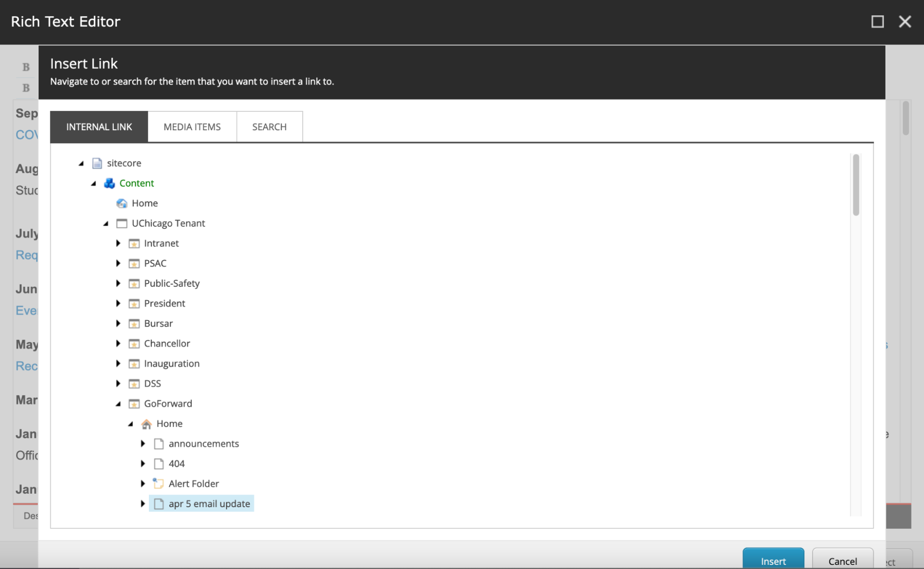The image size is (924, 569).
Task: Click the page icon beside 404
Action: (159, 464)
